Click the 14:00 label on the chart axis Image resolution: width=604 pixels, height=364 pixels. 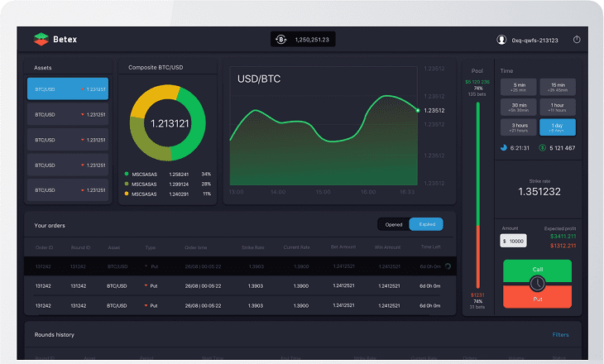tap(278, 192)
